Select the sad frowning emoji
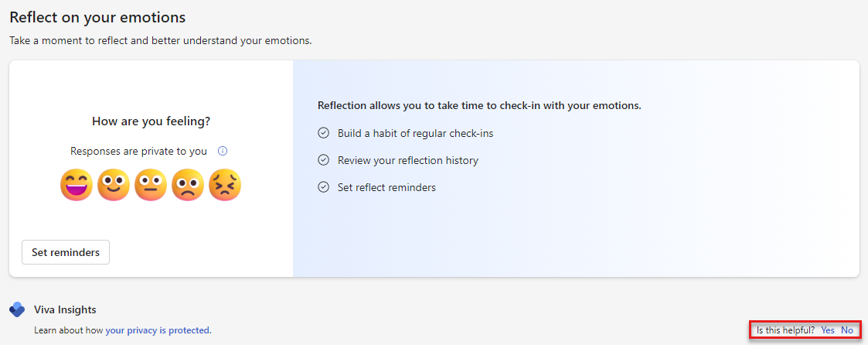The width and height of the screenshot is (868, 345). [188, 185]
